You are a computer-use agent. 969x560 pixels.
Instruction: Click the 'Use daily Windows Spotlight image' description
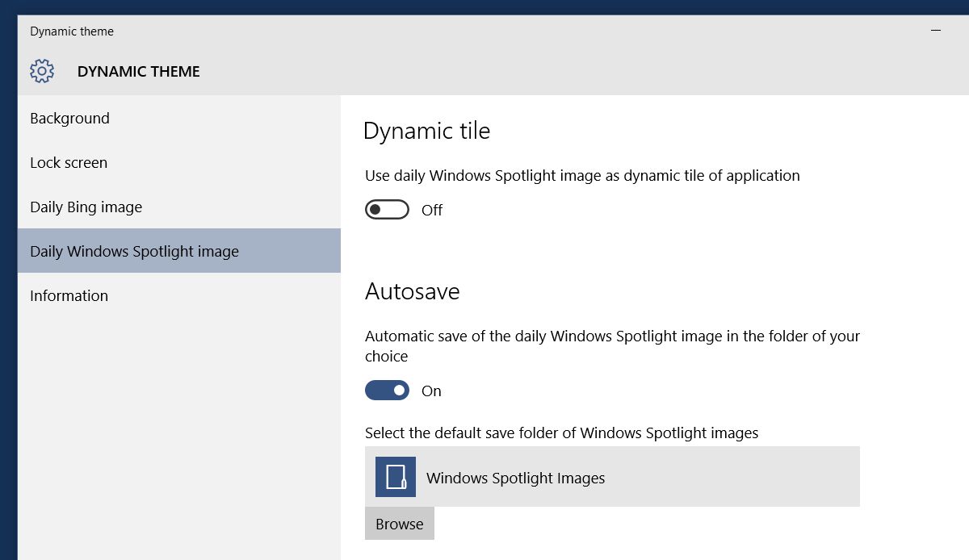point(582,175)
